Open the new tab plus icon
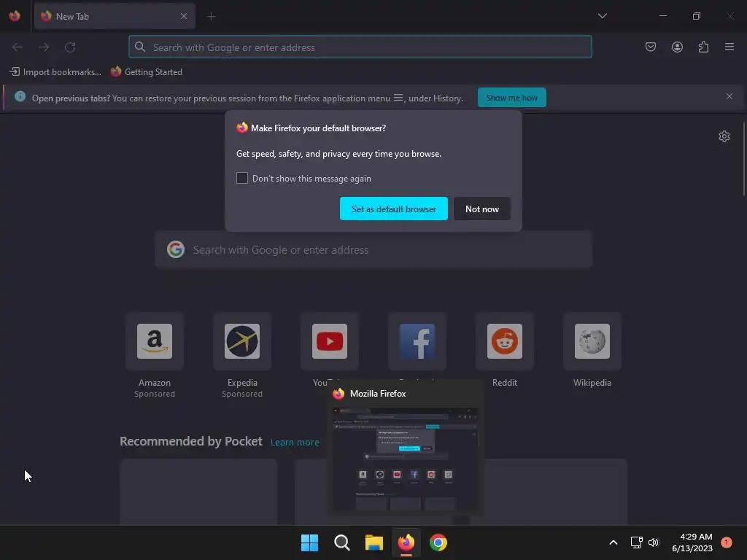This screenshot has width=747, height=560. click(211, 17)
